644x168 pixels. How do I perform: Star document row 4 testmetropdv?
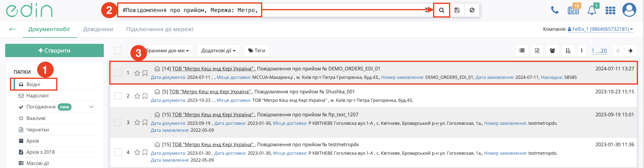tap(137, 152)
